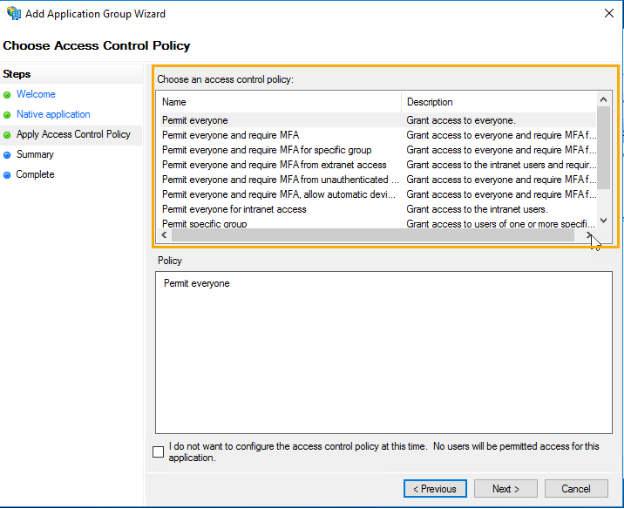Go to Native application step

pyautogui.click(x=53, y=115)
